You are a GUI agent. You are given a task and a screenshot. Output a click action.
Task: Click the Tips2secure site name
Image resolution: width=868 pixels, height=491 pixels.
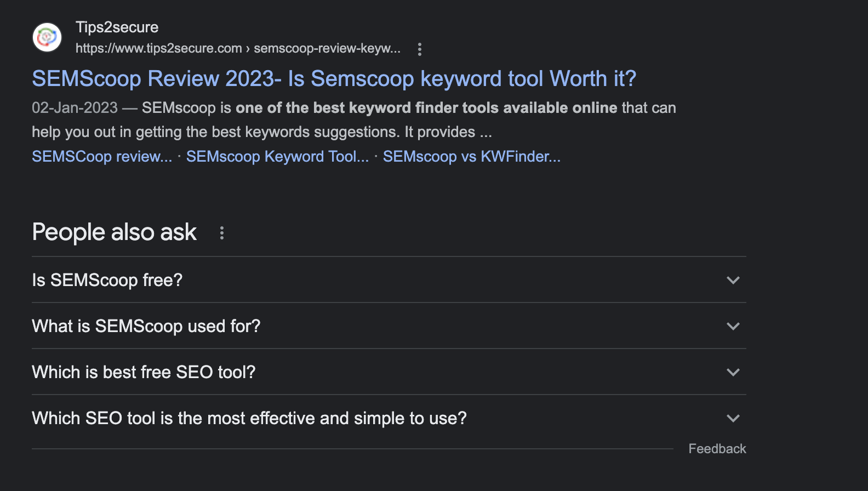[117, 27]
